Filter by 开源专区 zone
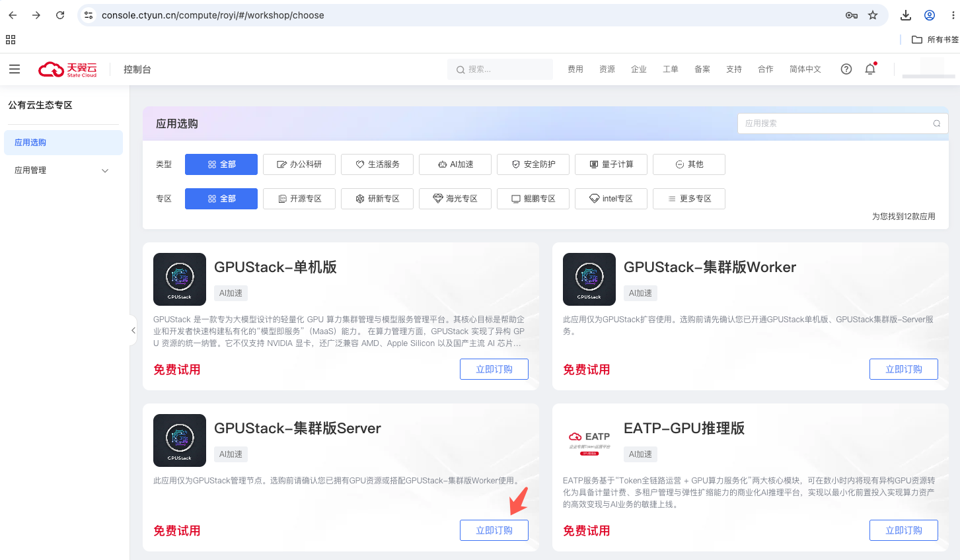This screenshot has width=960, height=560. coord(299,199)
